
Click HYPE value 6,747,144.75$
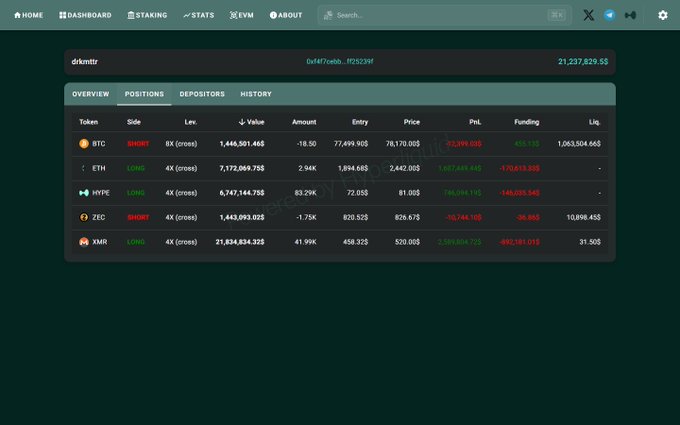pos(242,193)
